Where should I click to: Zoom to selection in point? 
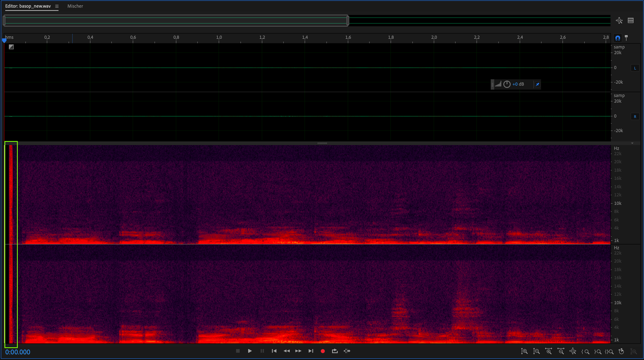click(x=585, y=352)
